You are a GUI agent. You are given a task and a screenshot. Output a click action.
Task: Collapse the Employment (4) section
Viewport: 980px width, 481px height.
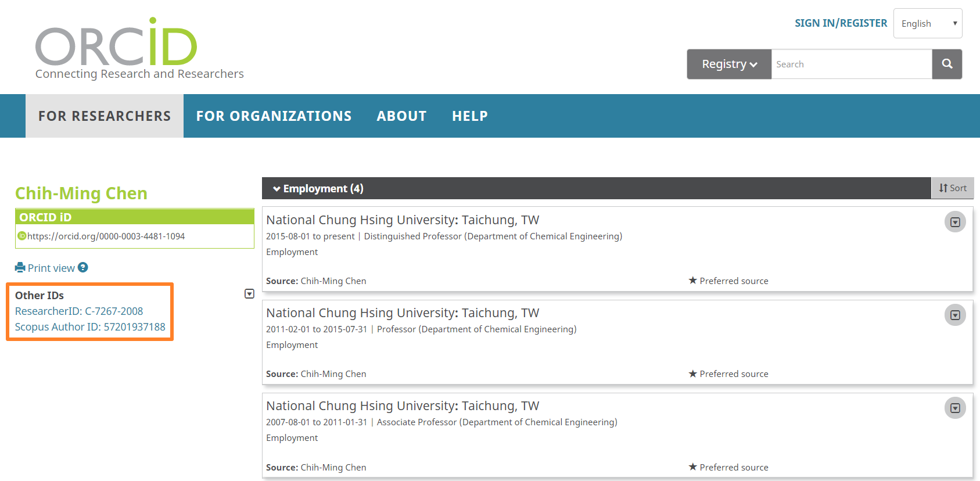318,188
